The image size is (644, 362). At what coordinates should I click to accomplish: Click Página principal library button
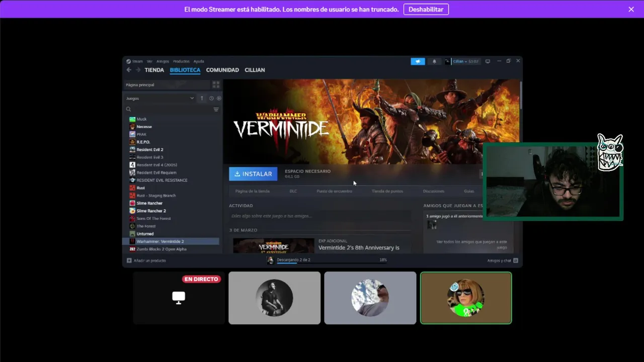(167, 84)
